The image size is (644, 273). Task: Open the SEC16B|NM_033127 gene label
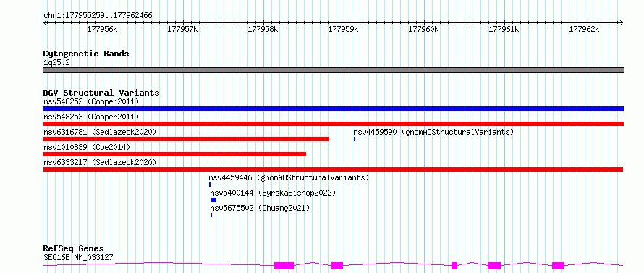[78, 258]
